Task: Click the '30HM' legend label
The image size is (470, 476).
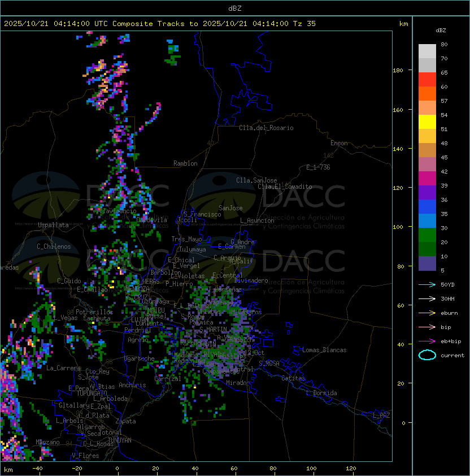Action: [x=447, y=298]
